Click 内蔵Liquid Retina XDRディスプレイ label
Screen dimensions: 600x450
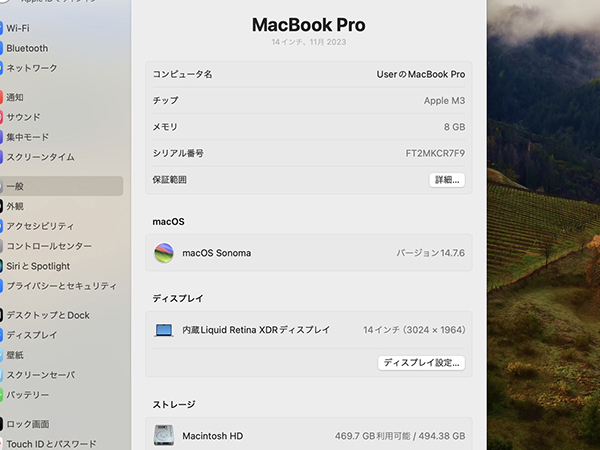[256, 330]
